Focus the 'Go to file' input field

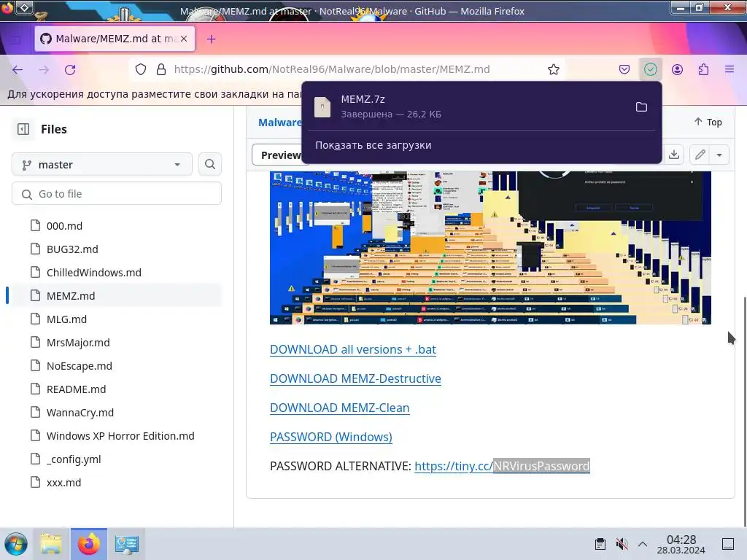point(117,194)
